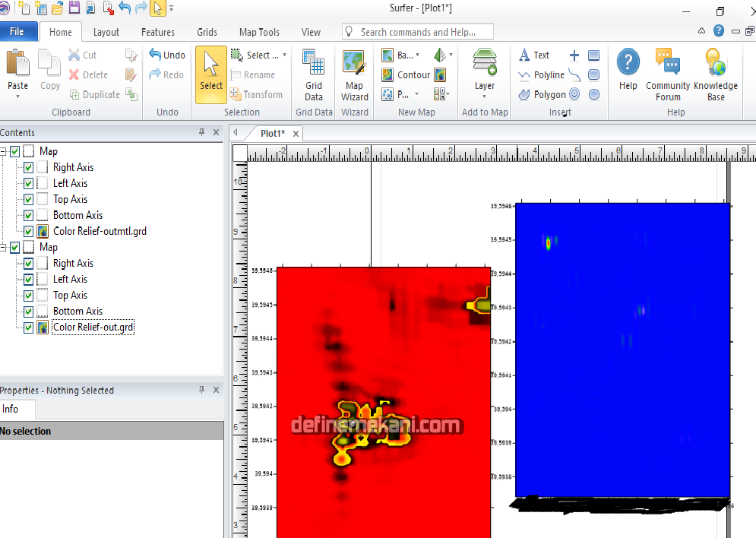756x538 pixels.
Task: Click the blue color relief map
Action: click(622, 350)
